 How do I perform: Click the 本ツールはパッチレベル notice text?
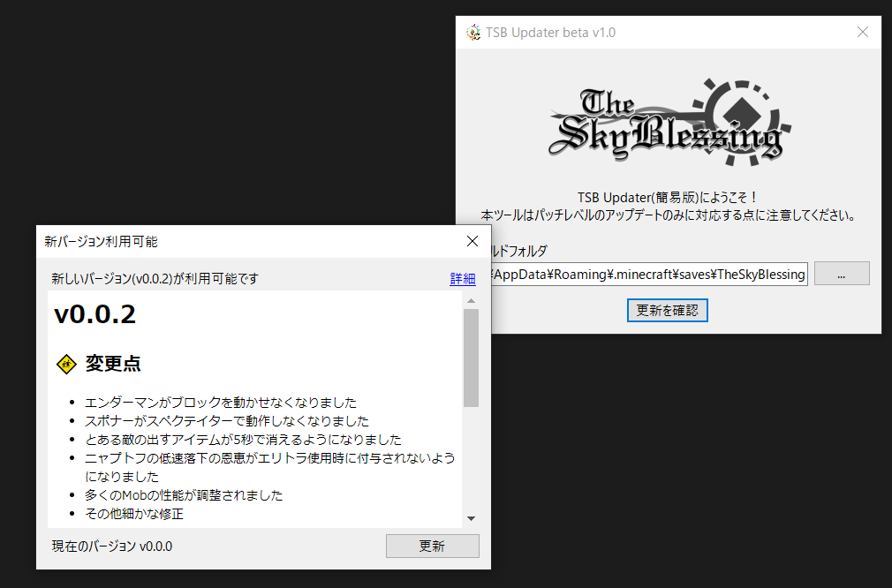click(x=668, y=215)
